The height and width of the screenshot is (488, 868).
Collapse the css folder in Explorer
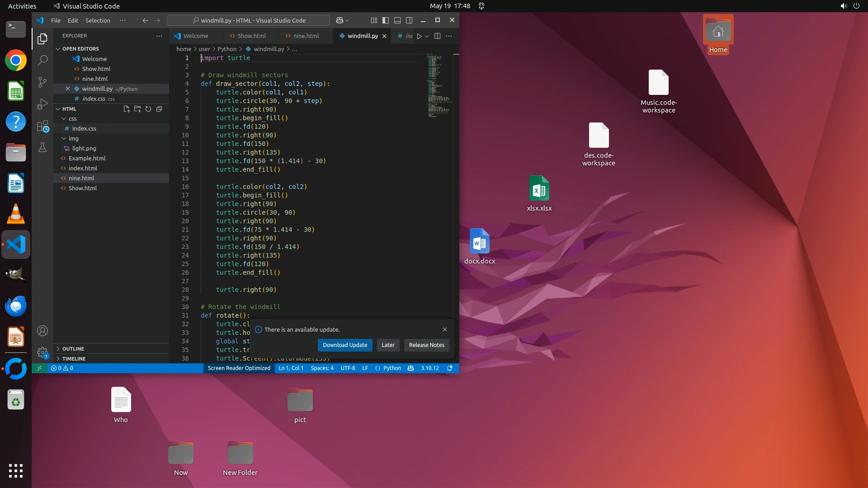pyautogui.click(x=72, y=119)
